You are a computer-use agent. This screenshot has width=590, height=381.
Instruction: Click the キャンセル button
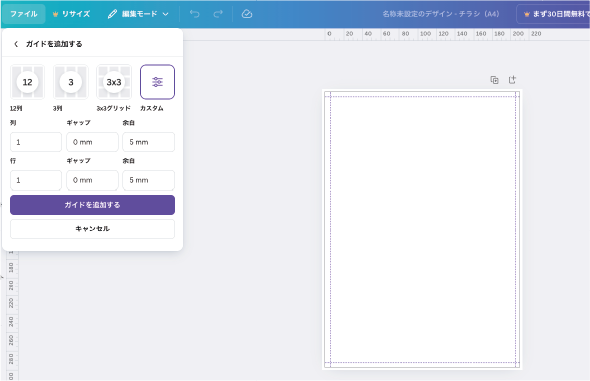(92, 229)
